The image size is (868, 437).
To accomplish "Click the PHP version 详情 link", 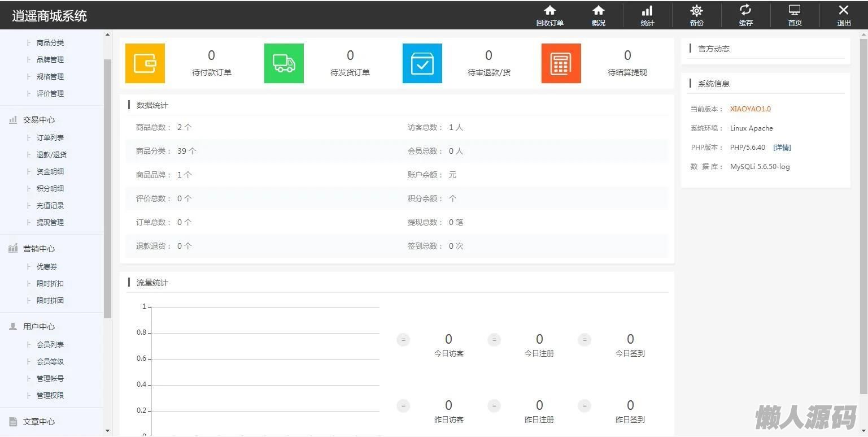I will point(782,148).
